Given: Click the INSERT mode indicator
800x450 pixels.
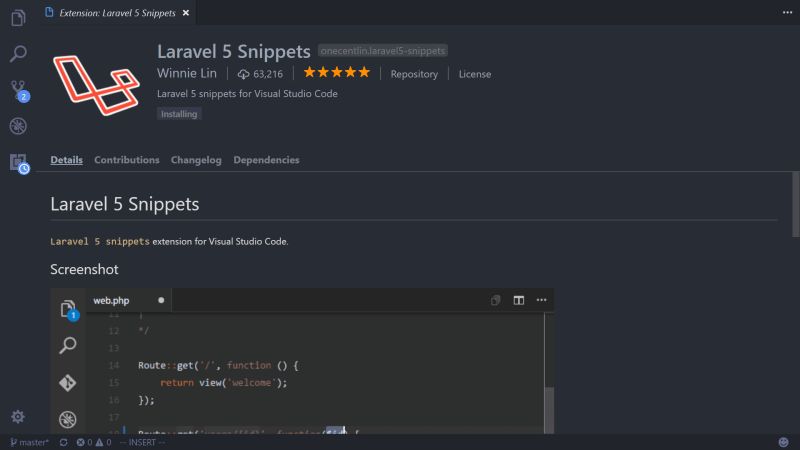Looking at the screenshot, I should [142, 442].
